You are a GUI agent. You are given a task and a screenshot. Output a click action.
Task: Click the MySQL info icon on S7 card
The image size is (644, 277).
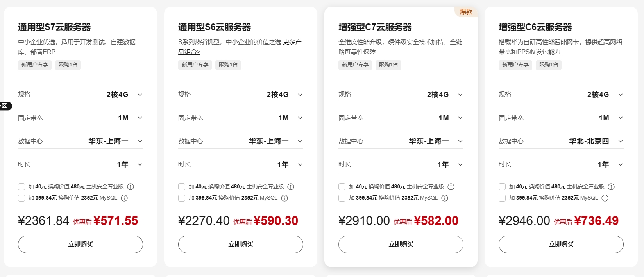click(x=124, y=198)
